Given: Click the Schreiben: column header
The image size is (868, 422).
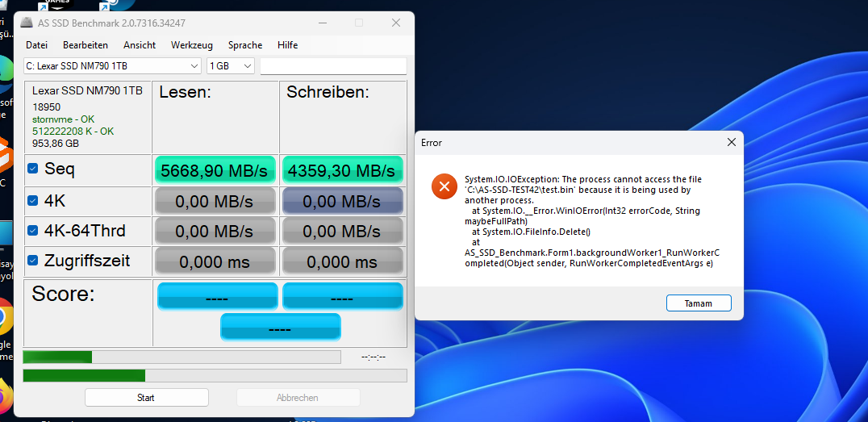Looking at the screenshot, I should [328, 93].
